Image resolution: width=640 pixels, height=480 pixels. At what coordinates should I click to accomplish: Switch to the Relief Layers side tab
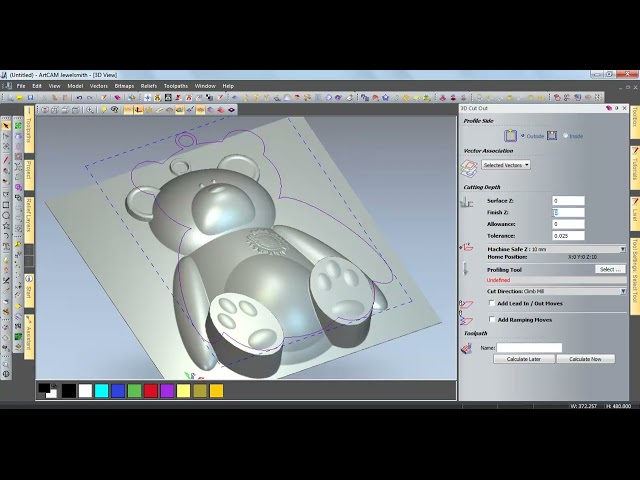29,218
